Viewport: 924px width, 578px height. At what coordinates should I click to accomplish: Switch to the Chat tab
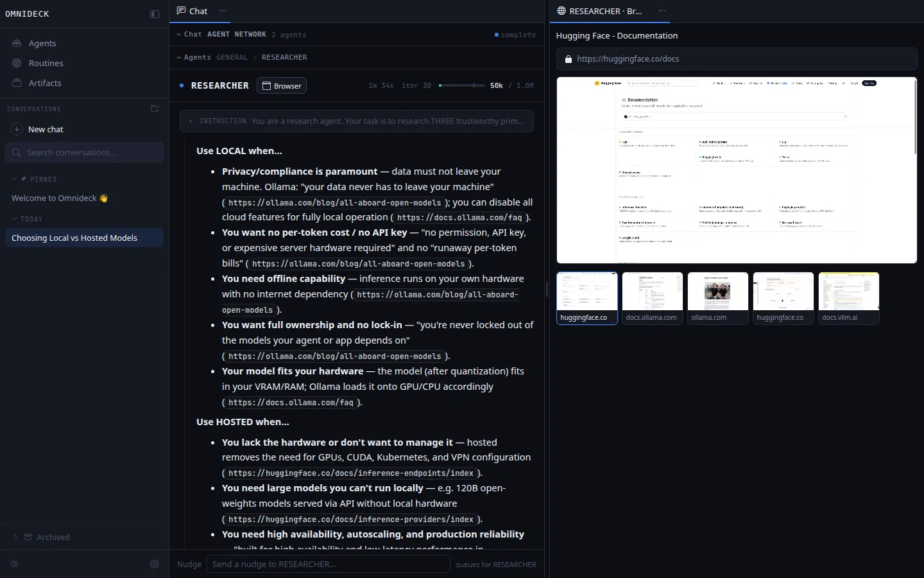(192, 11)
